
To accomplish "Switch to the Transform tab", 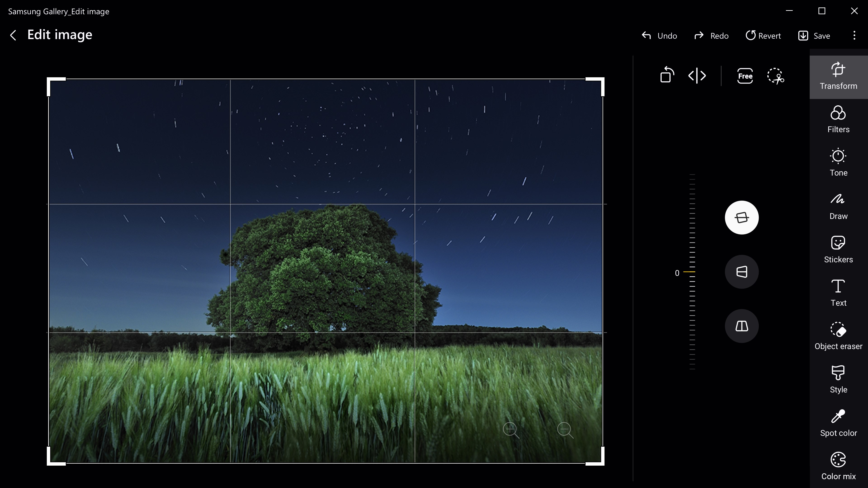I will pyautogui.click(x=838, y=76).
